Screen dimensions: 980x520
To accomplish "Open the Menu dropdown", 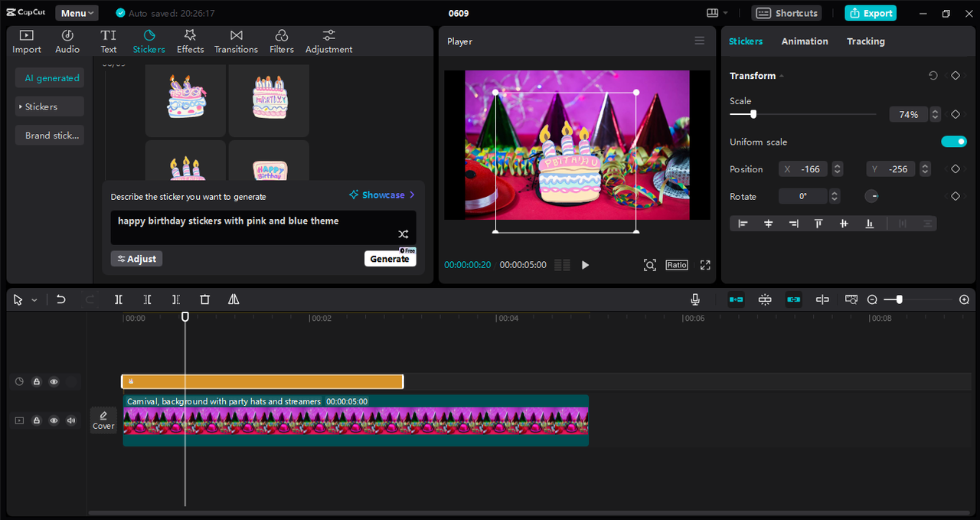I will 77,13.
